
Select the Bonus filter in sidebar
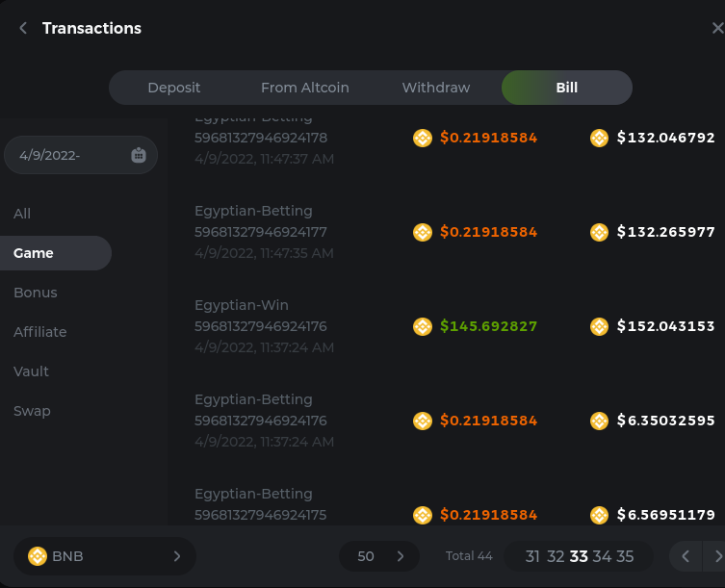click(x=36, y=293)
